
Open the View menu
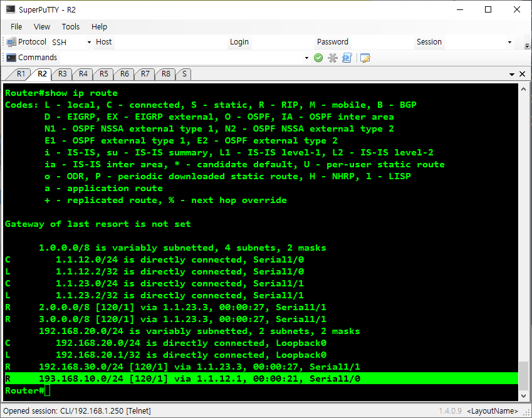coord(42,27)
